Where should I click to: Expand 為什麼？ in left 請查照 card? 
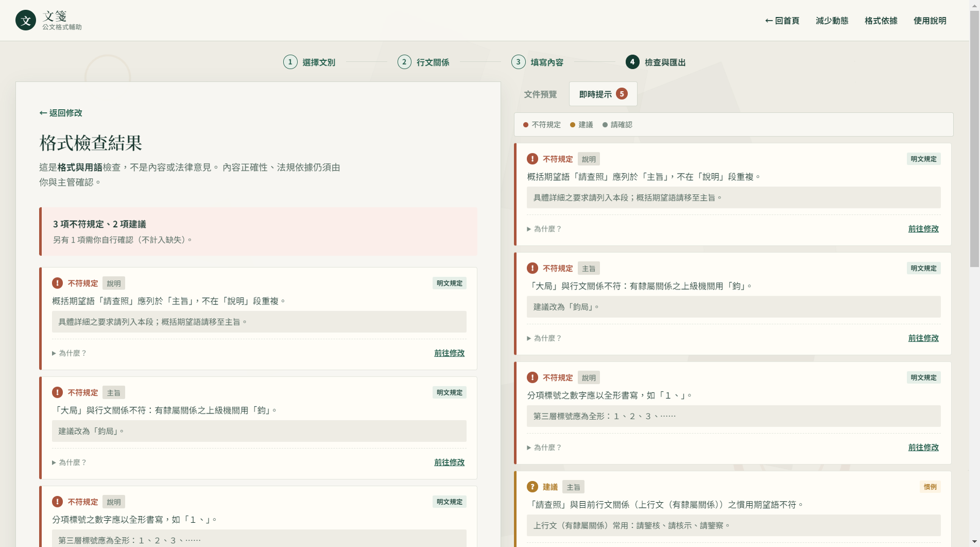(x=70, y=353)
